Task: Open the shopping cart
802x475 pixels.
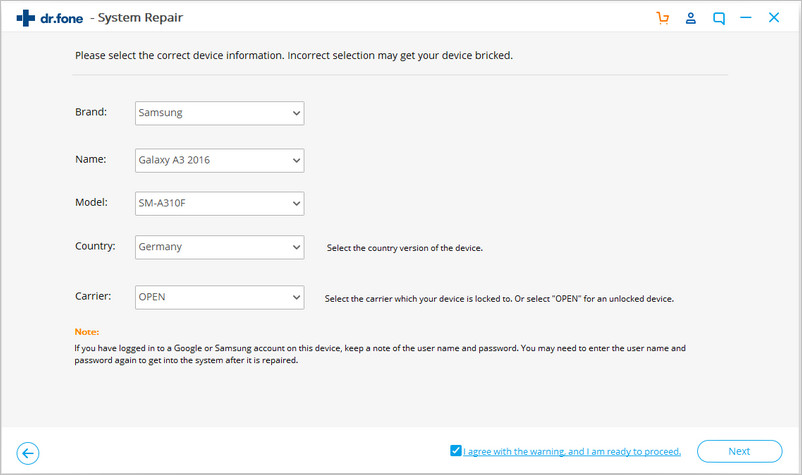Action: click(x=662, y=18)
